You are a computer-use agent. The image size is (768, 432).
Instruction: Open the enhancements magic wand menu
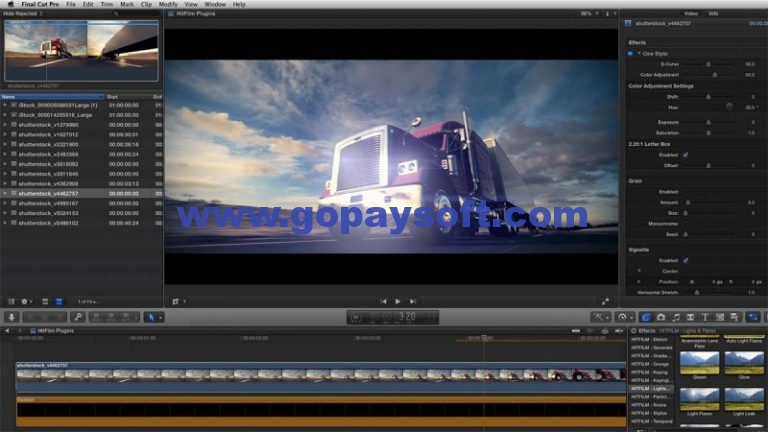[x=600, y=317]
